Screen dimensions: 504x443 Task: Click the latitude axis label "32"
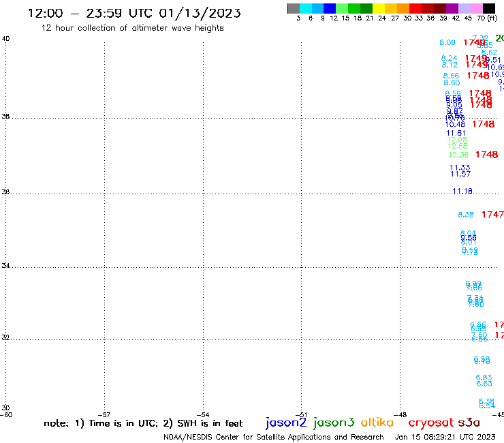pos(5,338)
